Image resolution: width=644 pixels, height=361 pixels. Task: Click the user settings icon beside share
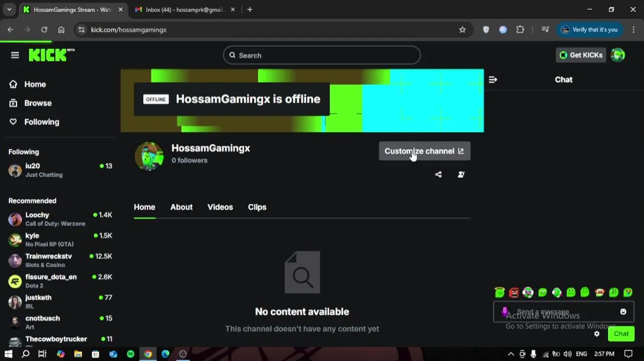(x=461, y=174)
